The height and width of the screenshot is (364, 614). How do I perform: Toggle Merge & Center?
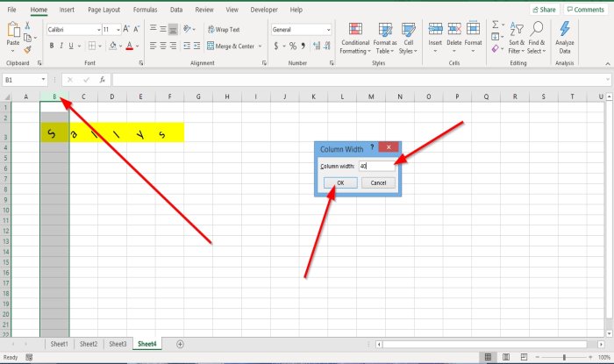231,46
